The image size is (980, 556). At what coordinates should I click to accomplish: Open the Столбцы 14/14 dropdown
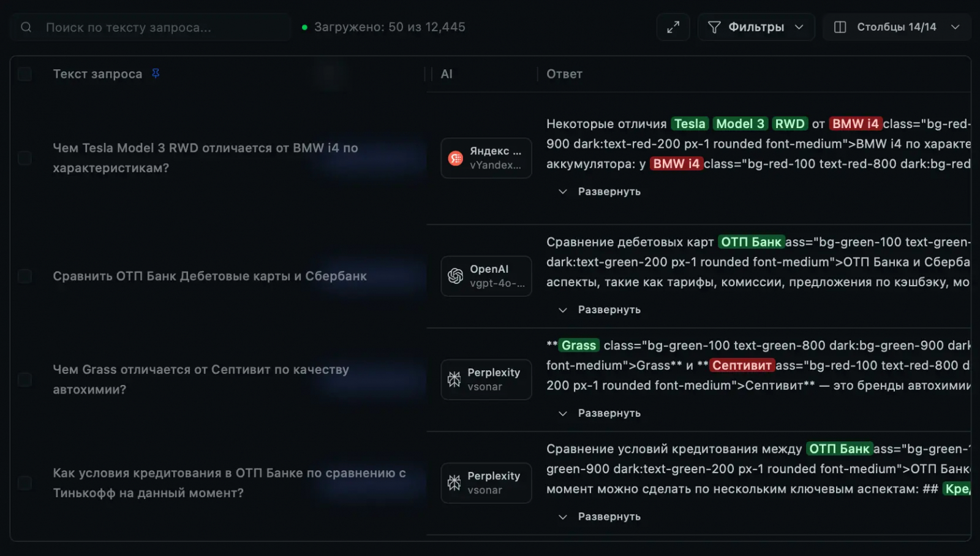pos(897,27)
